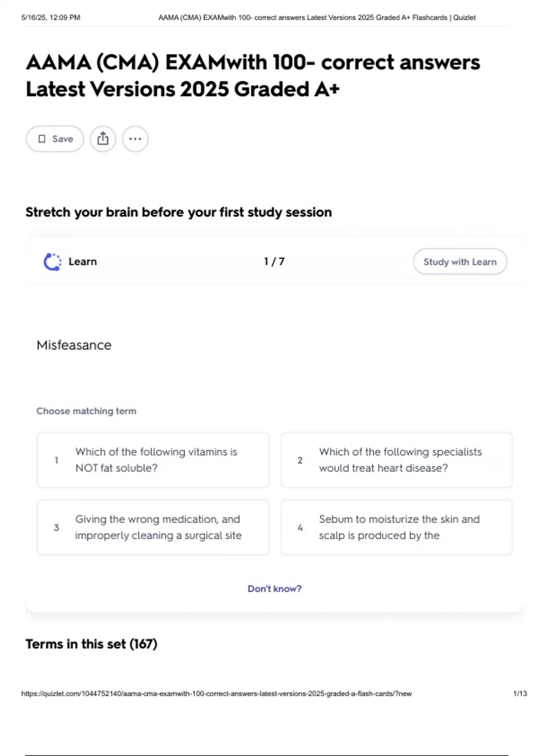Click the AAMA (CMA) EXAM set title
Image resolution: width=534 pixels, height=756 pixels.
[252, 76]
